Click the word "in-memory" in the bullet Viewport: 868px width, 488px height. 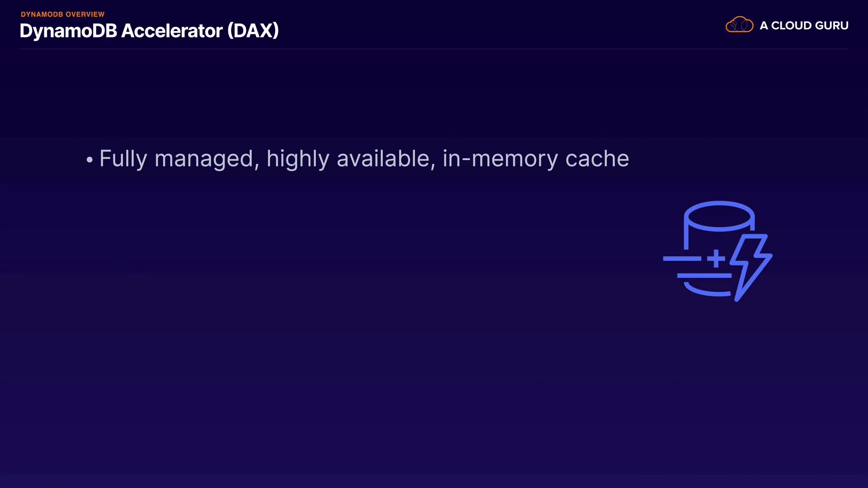[500, 159]
